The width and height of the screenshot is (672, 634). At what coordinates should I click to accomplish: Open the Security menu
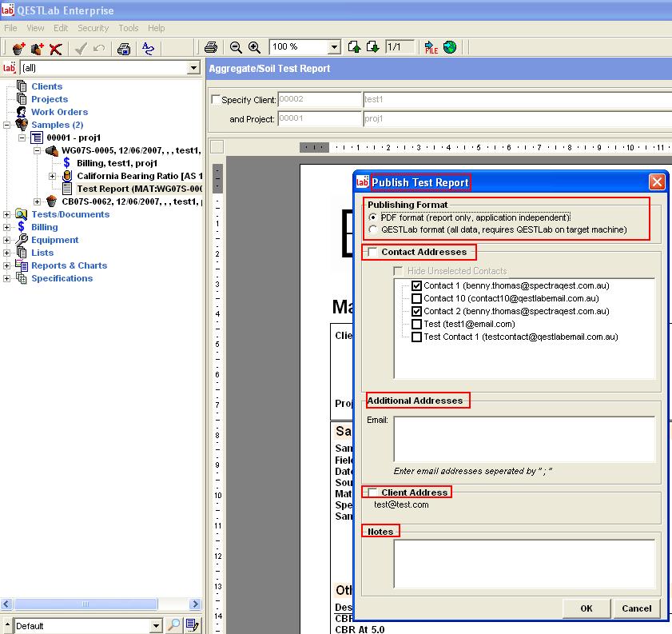tap(93, 28)
